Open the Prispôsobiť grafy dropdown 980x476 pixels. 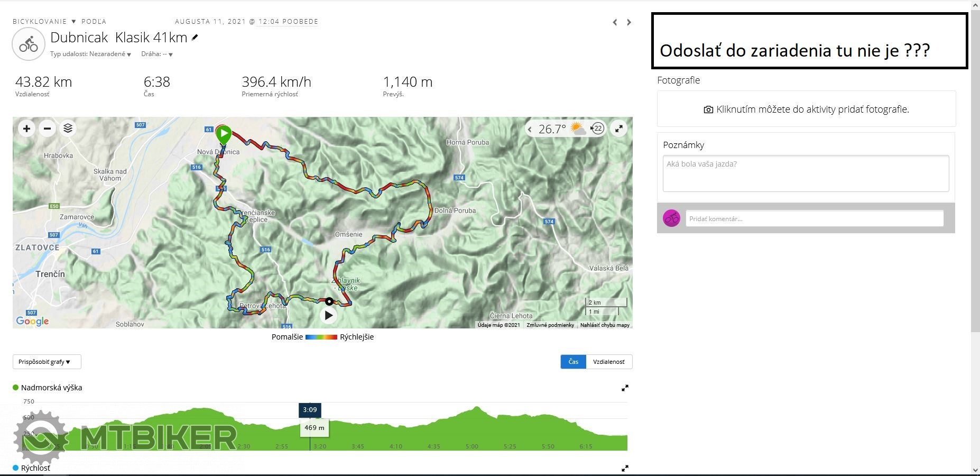[47, 362]
